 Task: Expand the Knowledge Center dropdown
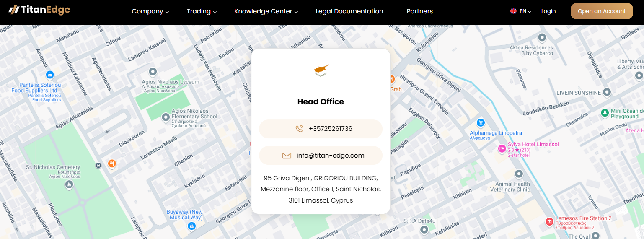(x=266, y=11)
